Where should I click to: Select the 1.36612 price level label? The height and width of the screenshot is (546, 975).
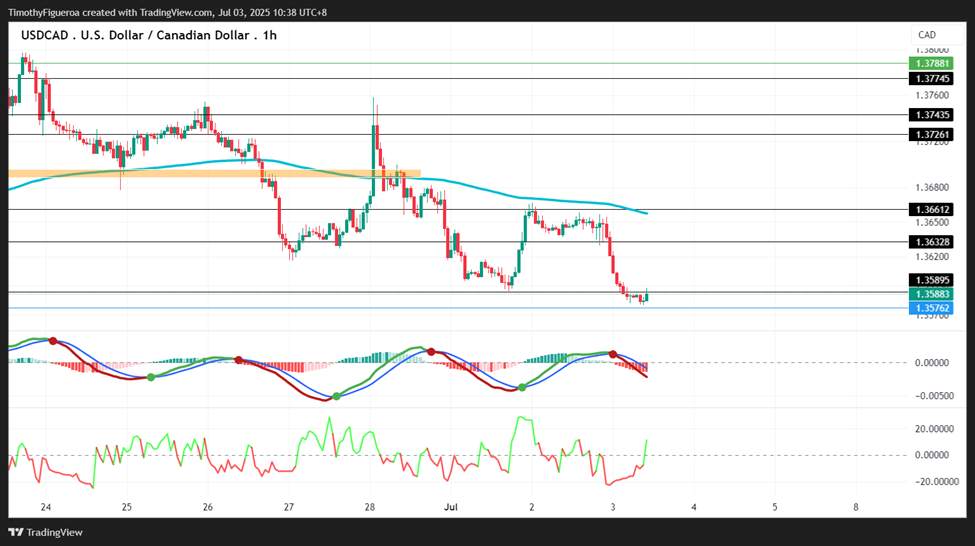pyautogui.click(x=931, y=210)
